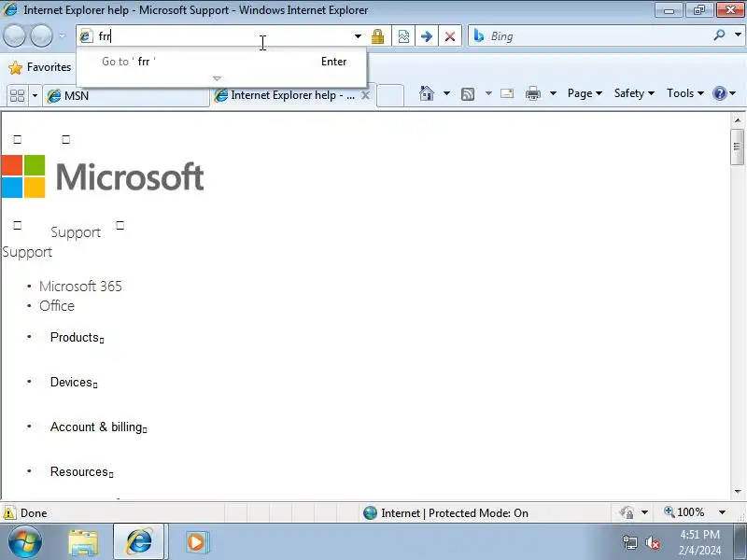Switch to the MSN tab

point(126,96)
